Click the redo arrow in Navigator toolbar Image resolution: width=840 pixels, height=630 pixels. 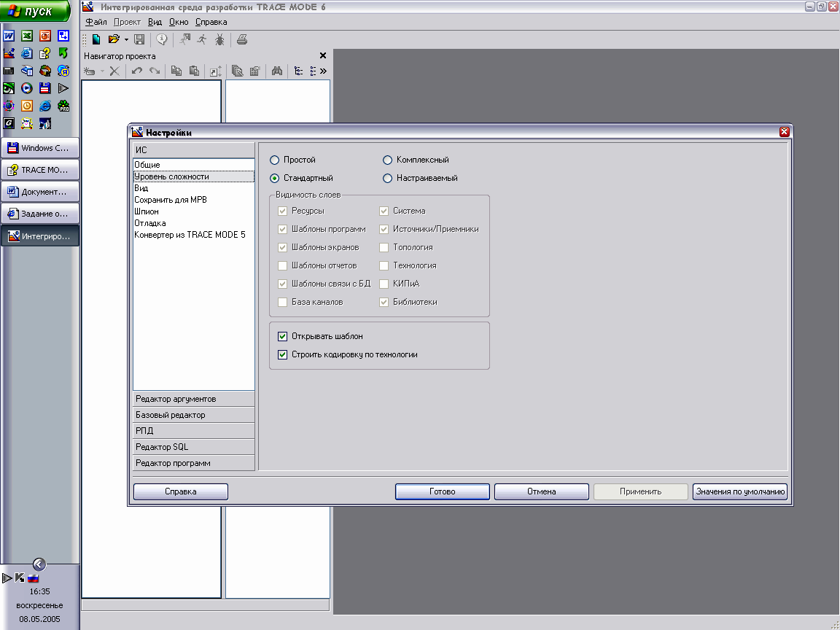click(155, 71)
